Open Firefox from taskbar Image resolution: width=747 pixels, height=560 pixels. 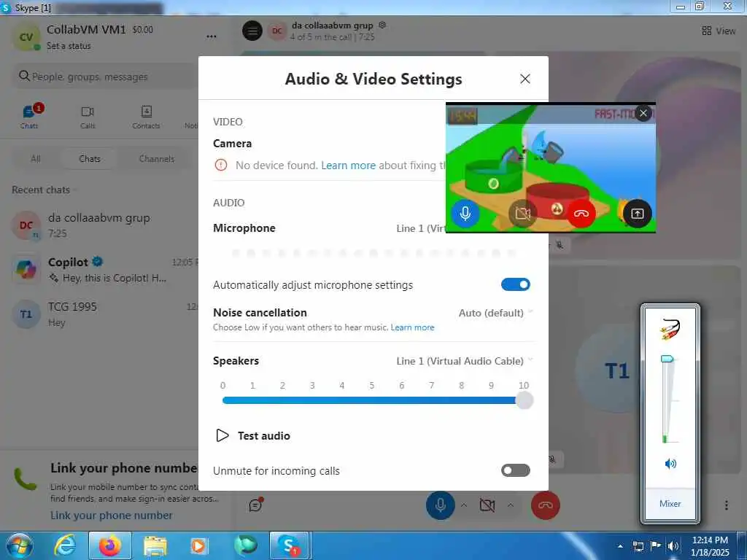[x=110, y=545]
